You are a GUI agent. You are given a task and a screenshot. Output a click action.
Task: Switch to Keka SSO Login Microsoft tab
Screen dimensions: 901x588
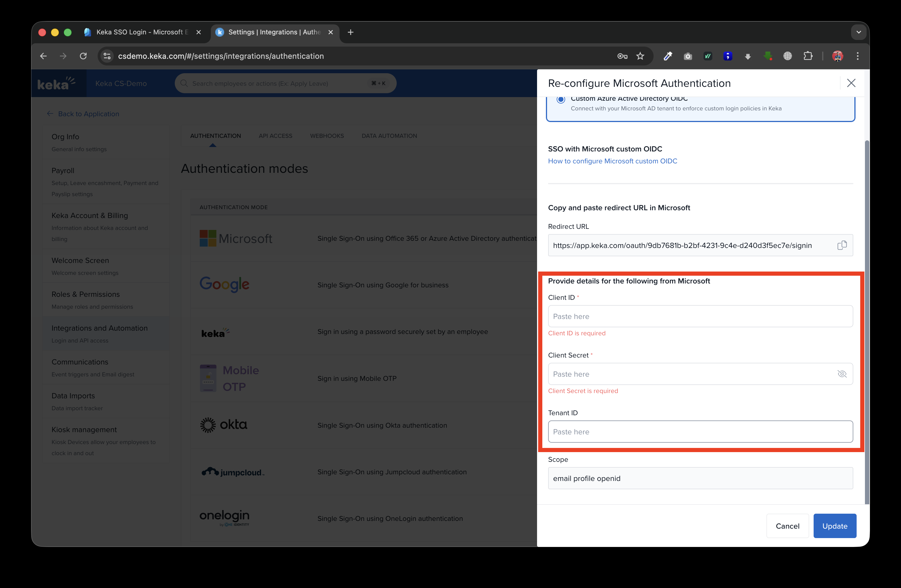tap(142, 32)
